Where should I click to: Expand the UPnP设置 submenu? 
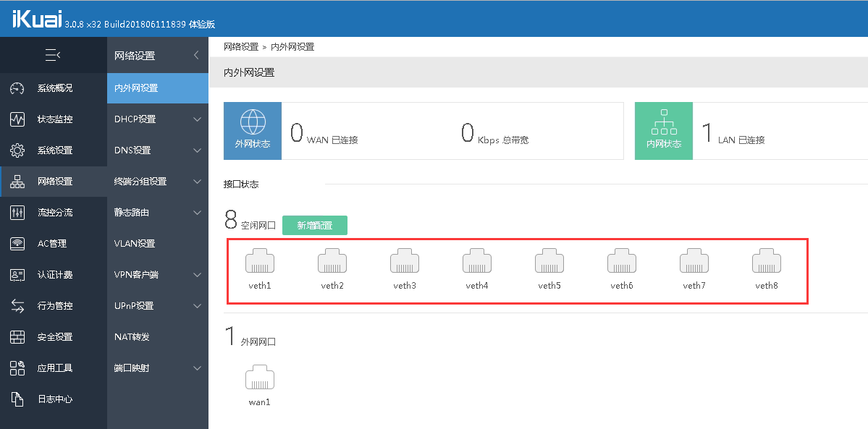point(197,305)
